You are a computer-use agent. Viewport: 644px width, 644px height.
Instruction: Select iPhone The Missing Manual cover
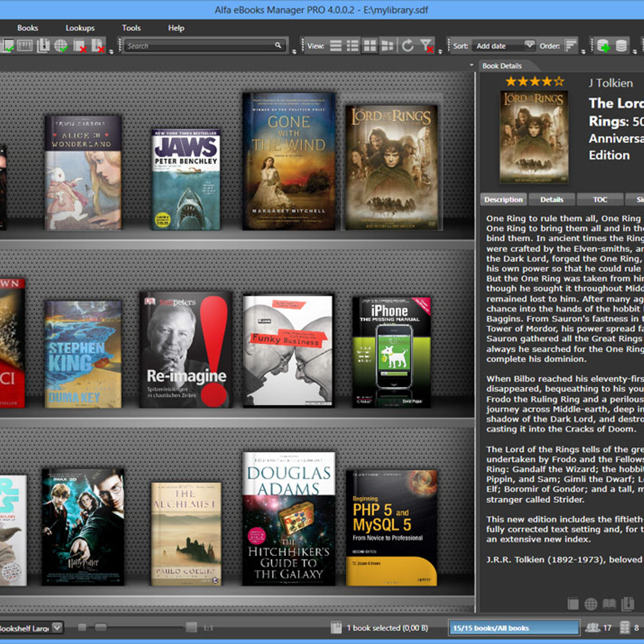point(392,352)
